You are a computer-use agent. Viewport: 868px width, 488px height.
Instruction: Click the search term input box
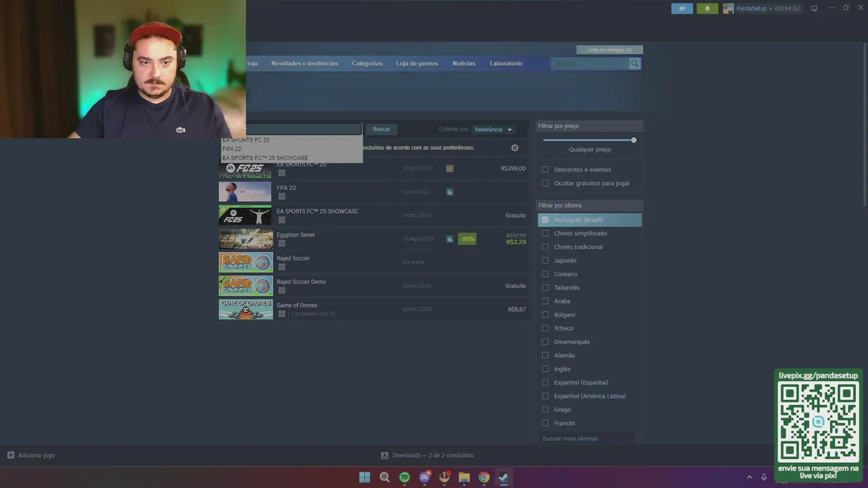(304, 129)
